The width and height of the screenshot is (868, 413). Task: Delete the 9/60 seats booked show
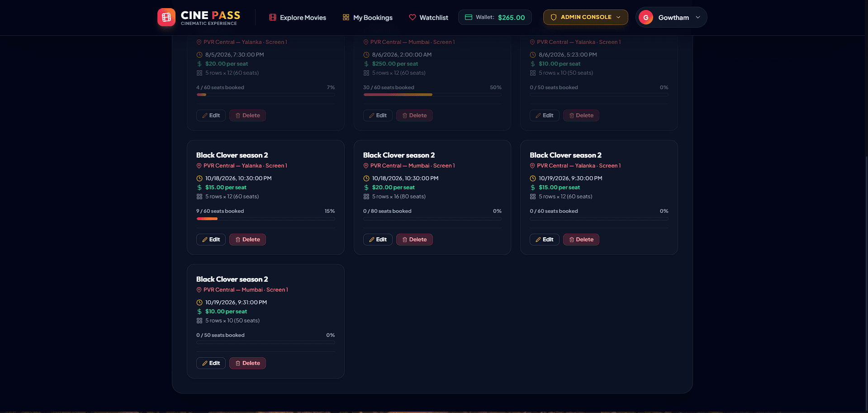tap(247, 240)
